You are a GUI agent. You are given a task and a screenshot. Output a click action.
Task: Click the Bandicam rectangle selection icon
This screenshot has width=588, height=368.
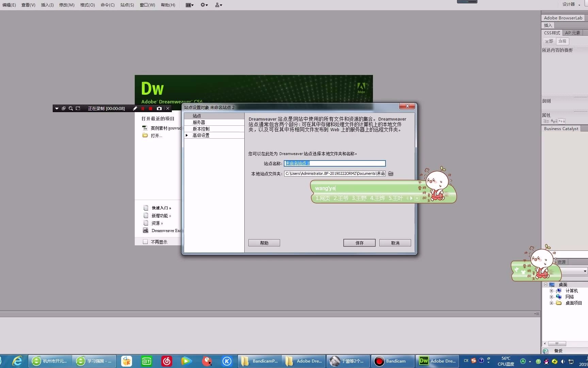(x=78, y=108)
